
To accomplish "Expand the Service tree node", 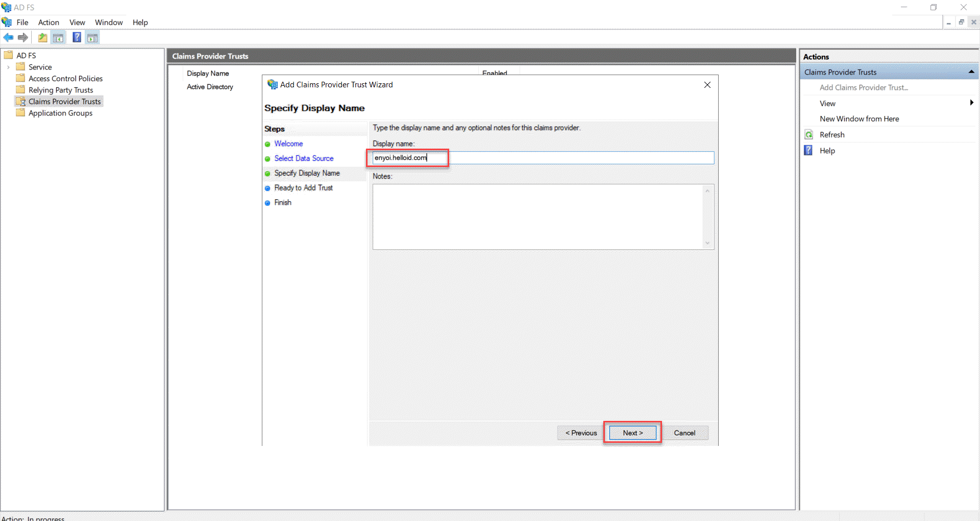I will 8,67.
